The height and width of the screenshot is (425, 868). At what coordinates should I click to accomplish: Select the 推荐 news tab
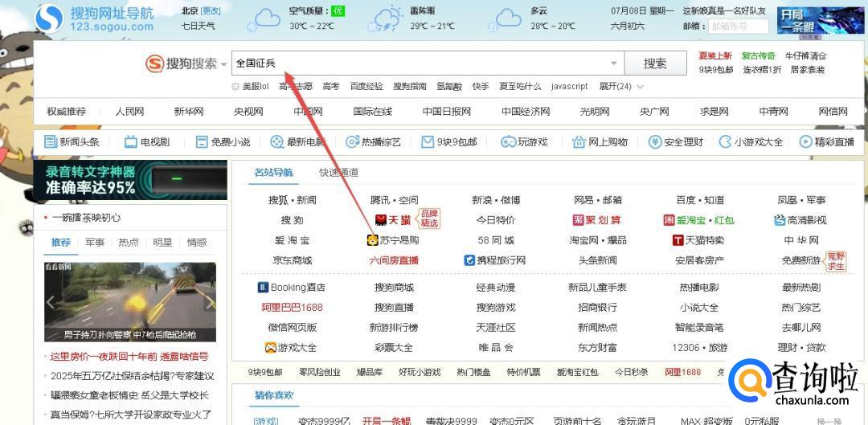[61, 243]
